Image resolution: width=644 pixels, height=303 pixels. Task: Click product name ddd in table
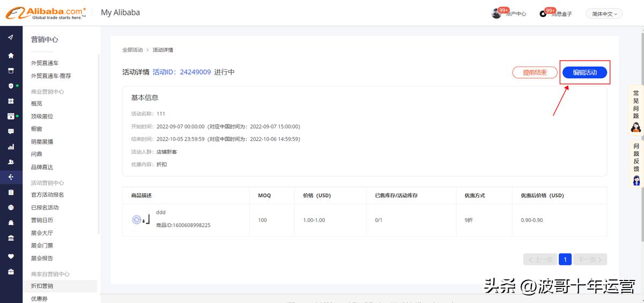click(161, 212)
